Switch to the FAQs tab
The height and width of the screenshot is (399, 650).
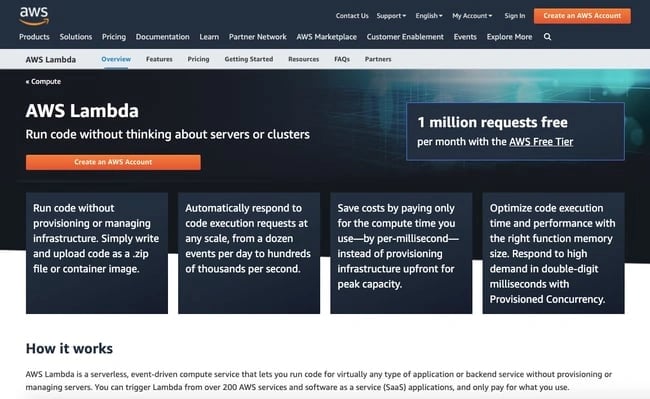click(x=342, y=59)
